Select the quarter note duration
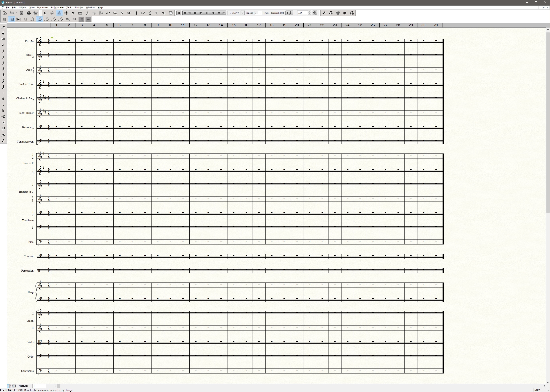550x392 pixels. (x=3, y=57)
